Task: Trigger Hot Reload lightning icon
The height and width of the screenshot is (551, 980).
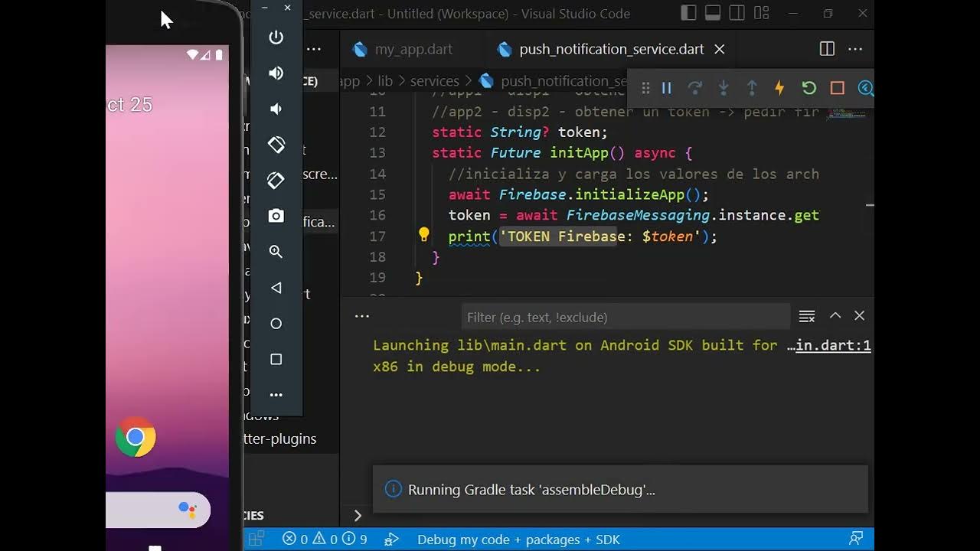Action: pyautogui.click(x=779, y=88)
